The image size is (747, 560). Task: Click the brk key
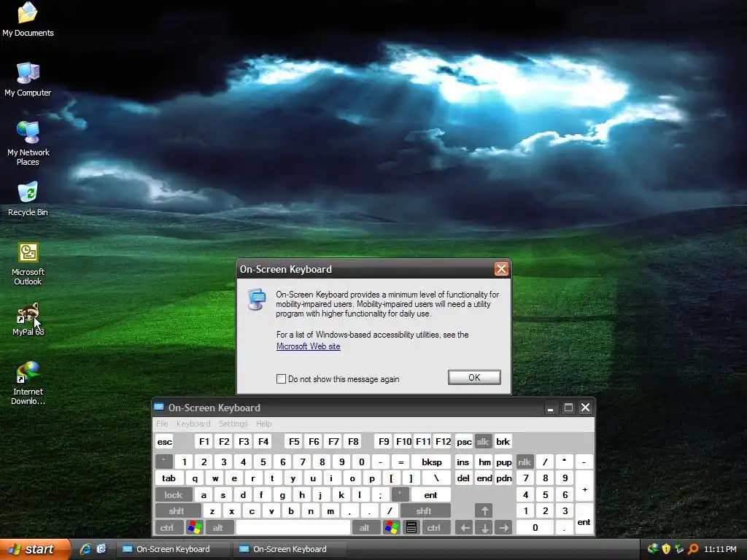pyautogui.click(x=503, y=441)
